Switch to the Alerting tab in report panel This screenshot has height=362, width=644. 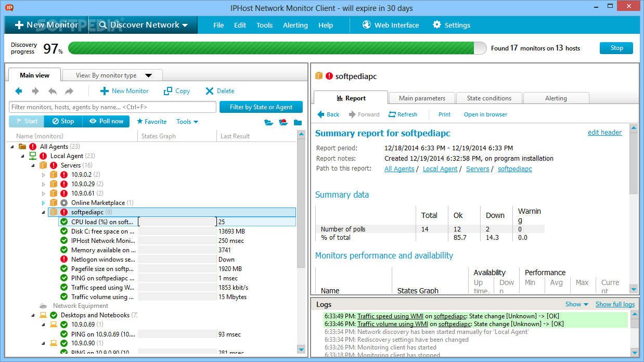[556, 98]
